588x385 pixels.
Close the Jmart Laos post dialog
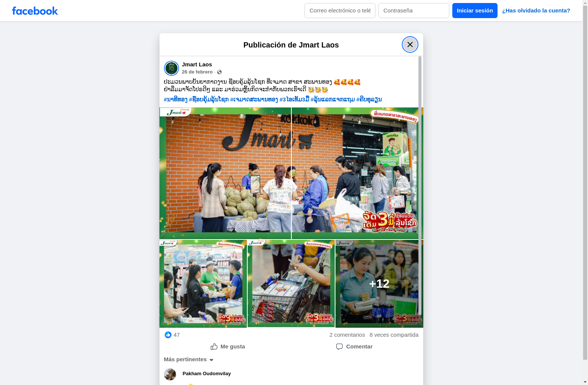click(410, 44)
